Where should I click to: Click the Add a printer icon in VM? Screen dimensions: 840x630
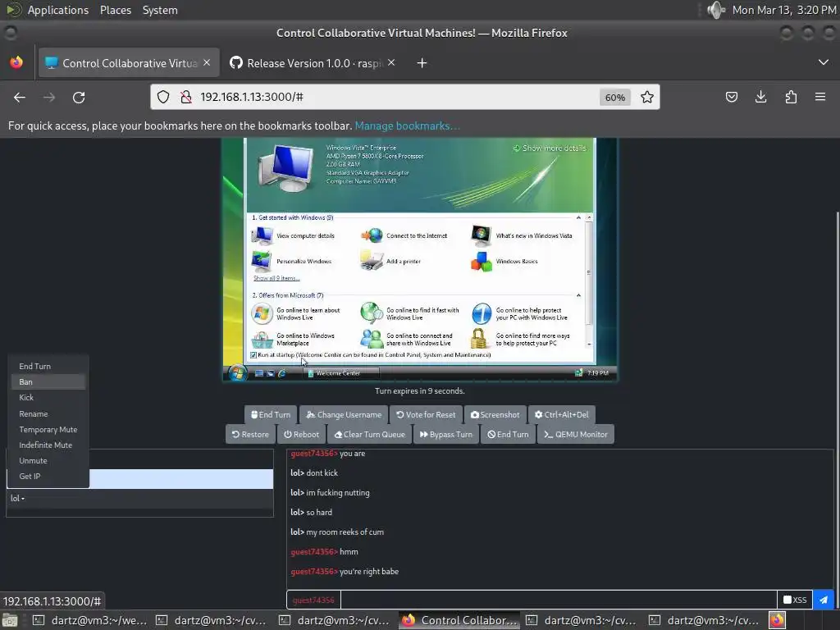point(372,262)
